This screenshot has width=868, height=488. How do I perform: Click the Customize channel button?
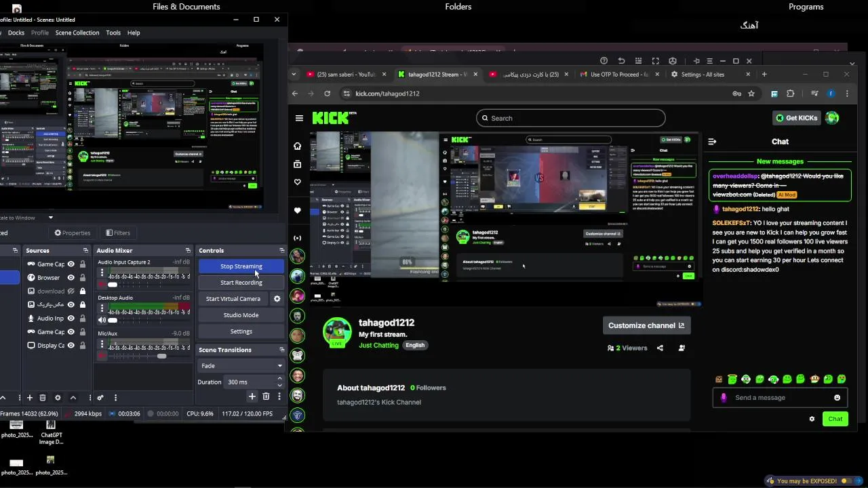646,325
